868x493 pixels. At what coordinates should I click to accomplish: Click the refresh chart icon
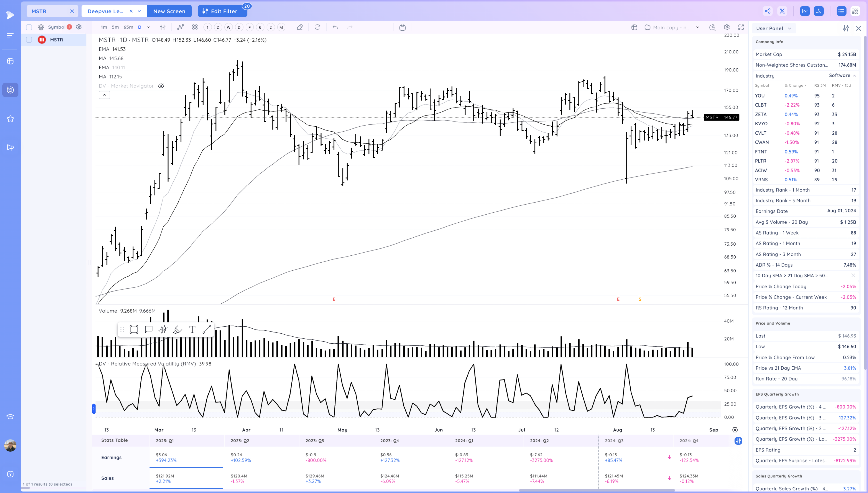pyautogui.click(x=317, y=27)
